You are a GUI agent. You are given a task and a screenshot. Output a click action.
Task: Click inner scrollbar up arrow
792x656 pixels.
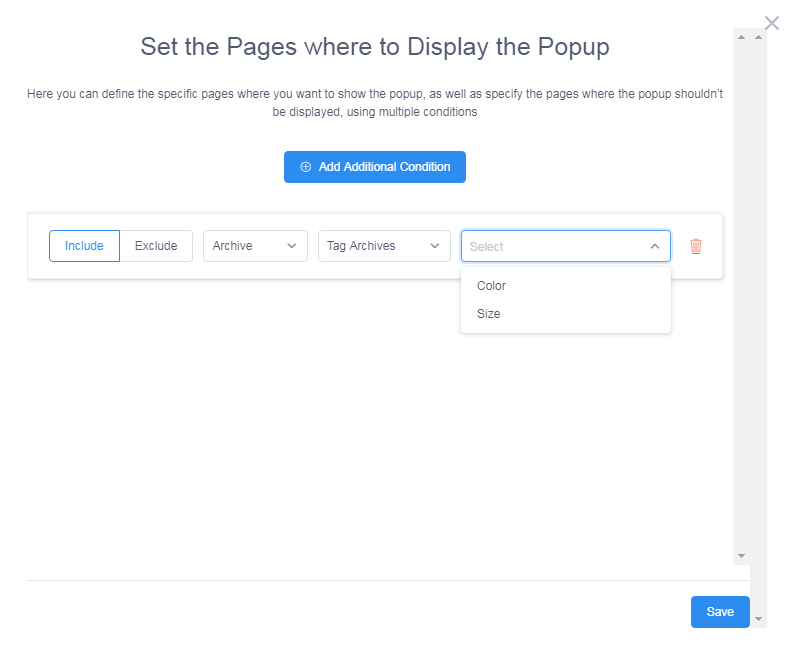coord(741,37)
